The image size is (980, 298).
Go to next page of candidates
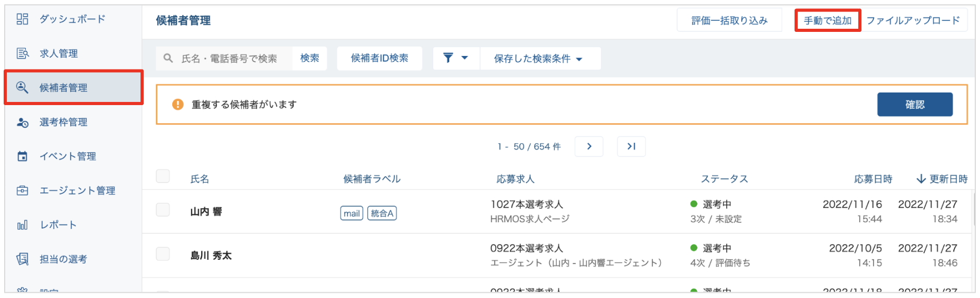589,146
